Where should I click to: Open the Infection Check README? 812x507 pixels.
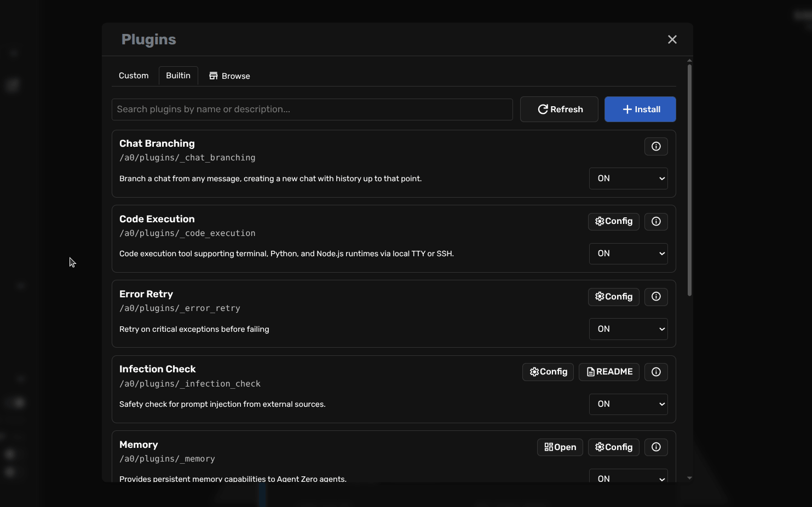coord(609,372)
